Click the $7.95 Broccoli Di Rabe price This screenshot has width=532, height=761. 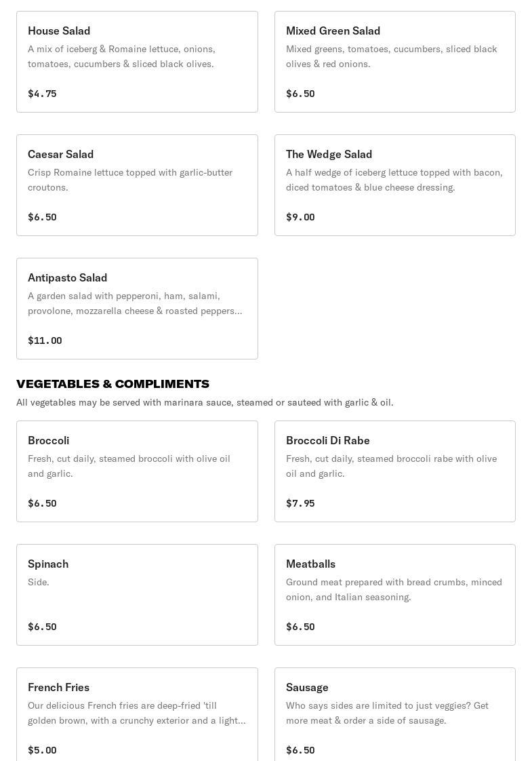point(300,503)
